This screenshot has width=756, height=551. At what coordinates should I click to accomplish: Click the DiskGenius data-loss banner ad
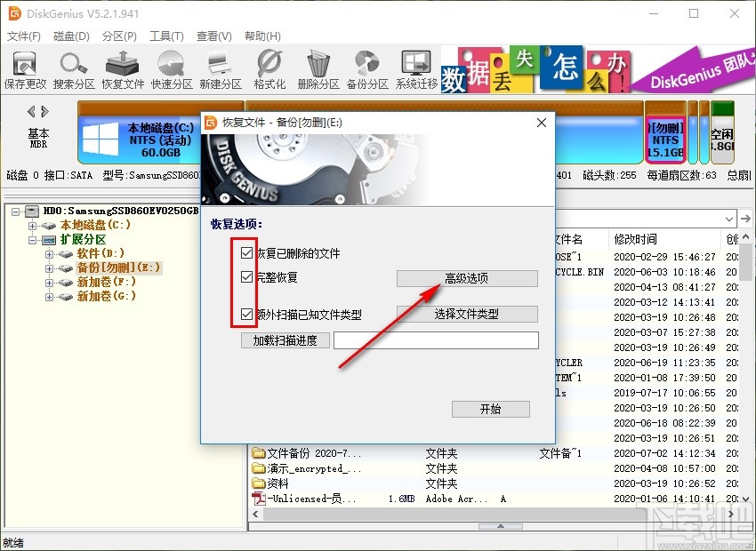pos(597,69)
